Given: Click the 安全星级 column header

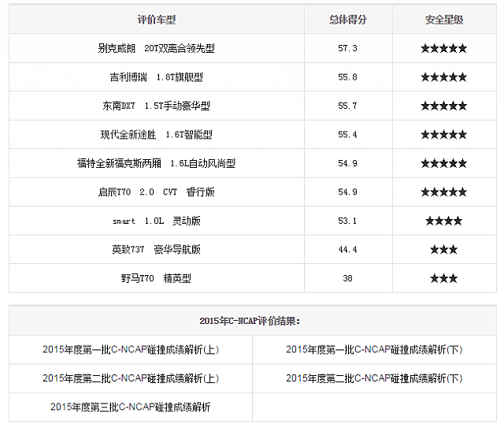Looking at the screenshot, I should pos(444,20).
